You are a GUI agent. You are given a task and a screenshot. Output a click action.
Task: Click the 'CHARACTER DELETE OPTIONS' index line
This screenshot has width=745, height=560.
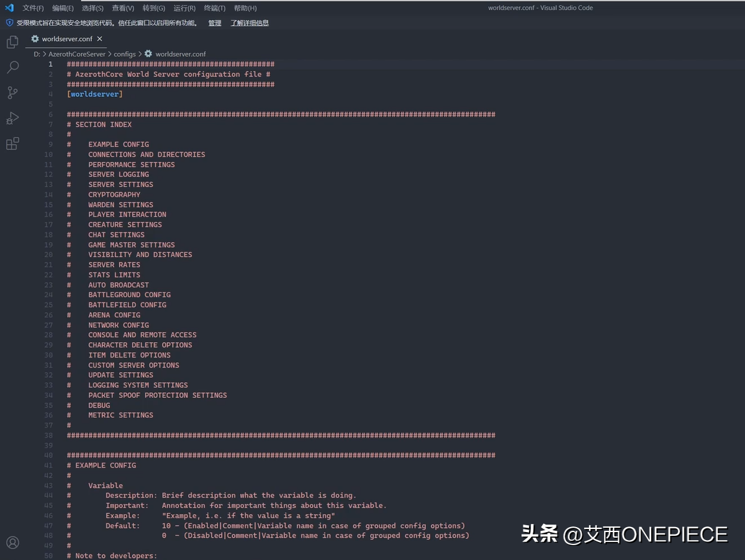(x=140, y=345)
